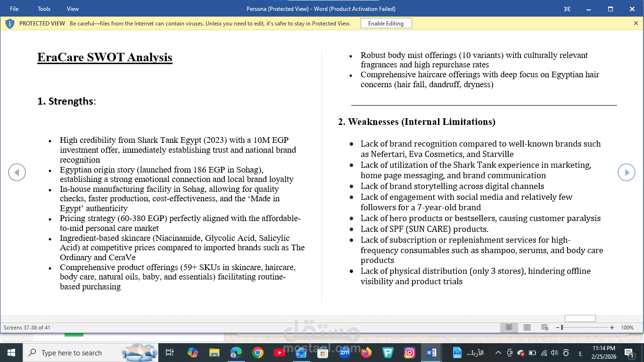Click zoom out minus button
This screenshot has width=644, height=362.
point(557,328)
